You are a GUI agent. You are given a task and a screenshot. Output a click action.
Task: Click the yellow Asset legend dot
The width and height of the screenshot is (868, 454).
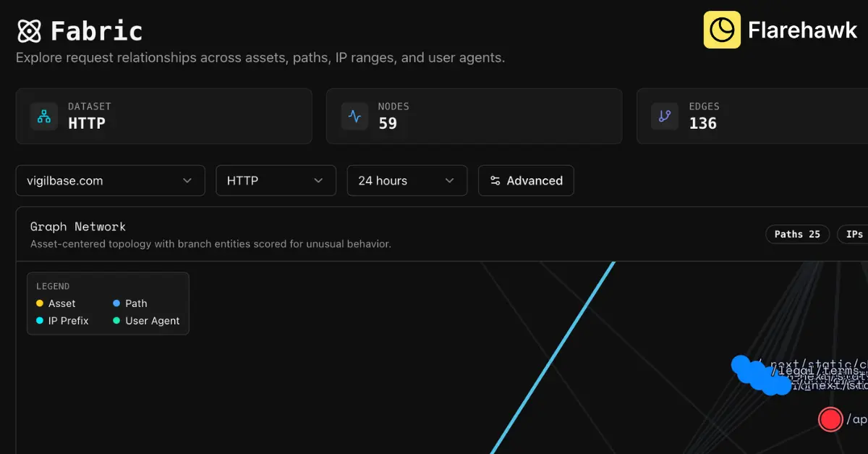(x=40, y=303)
